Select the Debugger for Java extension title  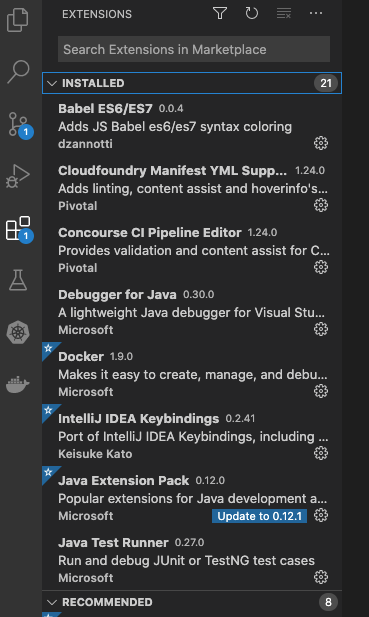click(x=117, y=295)
